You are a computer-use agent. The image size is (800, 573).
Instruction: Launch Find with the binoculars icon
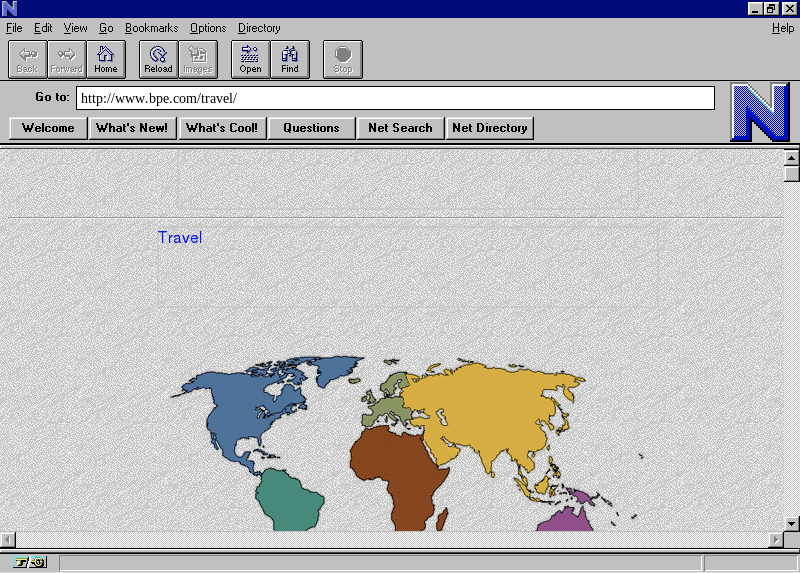point(290,59)
